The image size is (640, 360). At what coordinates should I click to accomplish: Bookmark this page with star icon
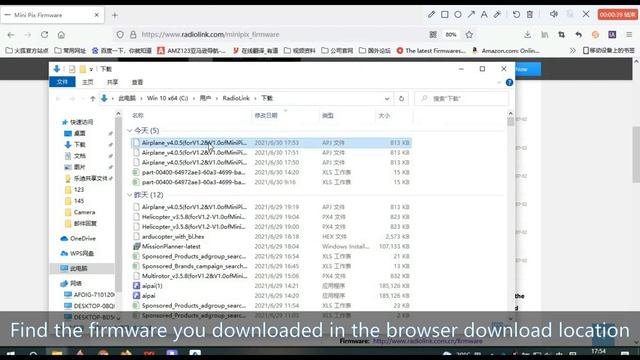pyautogui.click(x=469, y=35)
